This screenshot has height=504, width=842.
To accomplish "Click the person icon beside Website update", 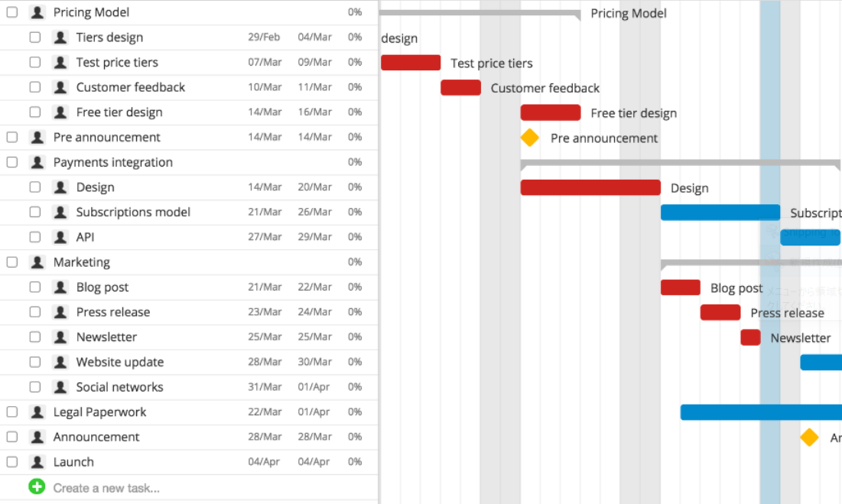I will pyautogui.click(x=60, y=362).
